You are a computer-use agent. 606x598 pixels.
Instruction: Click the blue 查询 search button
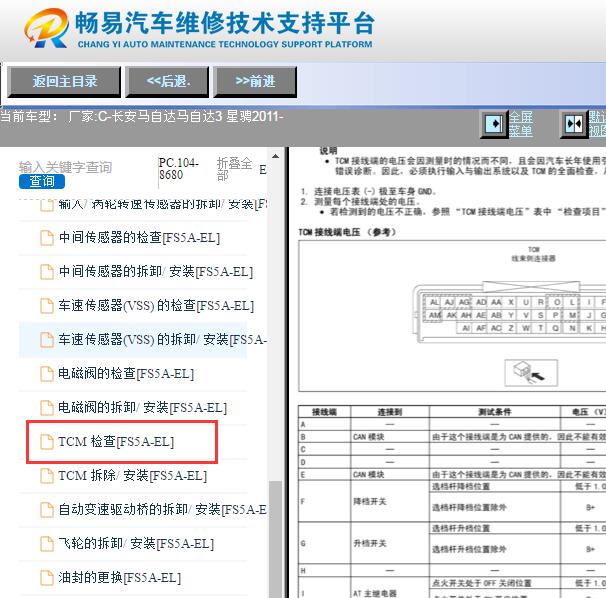42,181
